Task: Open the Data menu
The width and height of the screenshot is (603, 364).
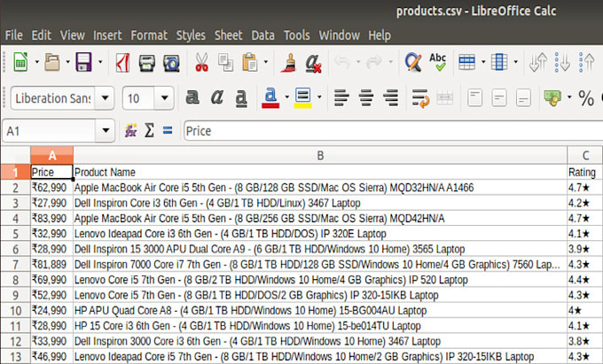Action: click(x=263, y=35)
